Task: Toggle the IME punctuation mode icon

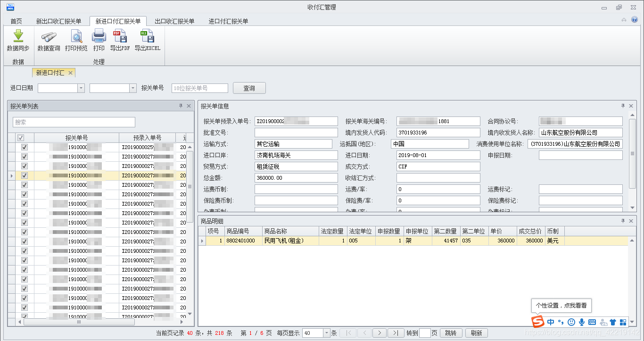Action: pyautogui.click(x=561, y=322)
